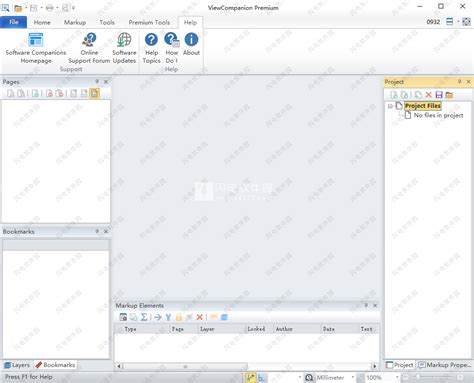Select the Bookmarks bottom tab
474x383 pixels.
tap(55, 365)
